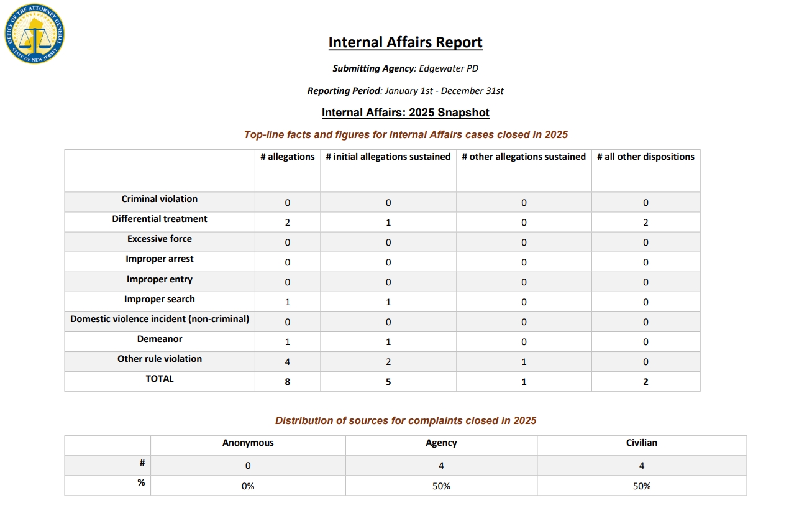This screenshot has width=812, height=526.
Task: Select the '# all other dispositions' header
Action: pyautogui.click(x=645, y=157)
